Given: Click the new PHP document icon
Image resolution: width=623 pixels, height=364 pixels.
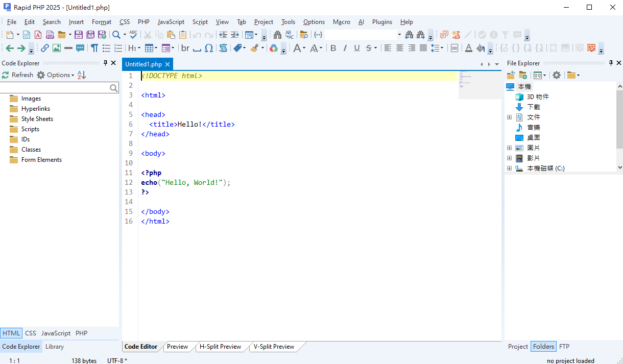Looking at the screenshot, I should click(50, 35).
